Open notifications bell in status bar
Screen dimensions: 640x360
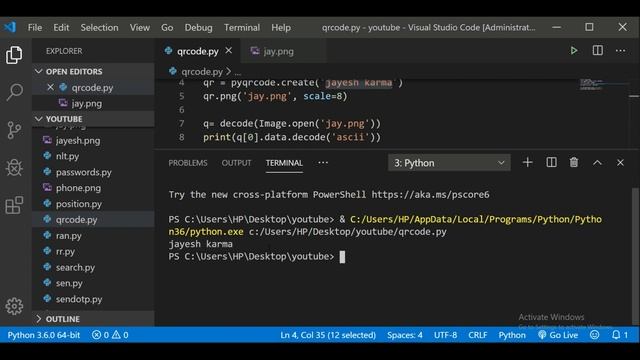tap(620, 335)
